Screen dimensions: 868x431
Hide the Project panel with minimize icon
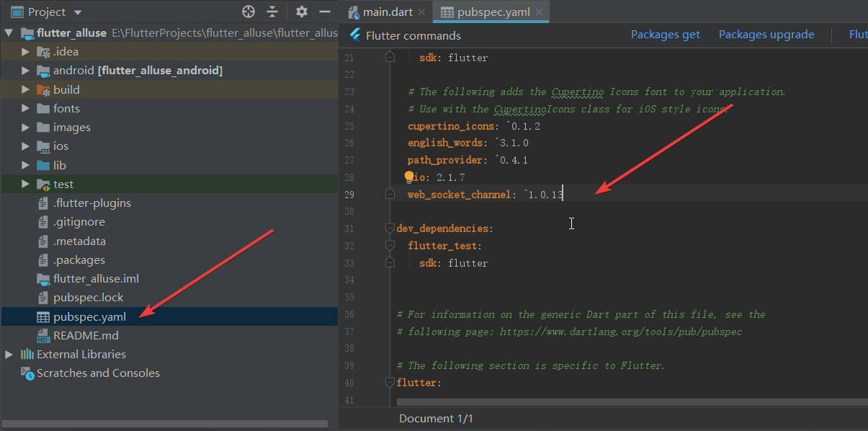point(325,12)
